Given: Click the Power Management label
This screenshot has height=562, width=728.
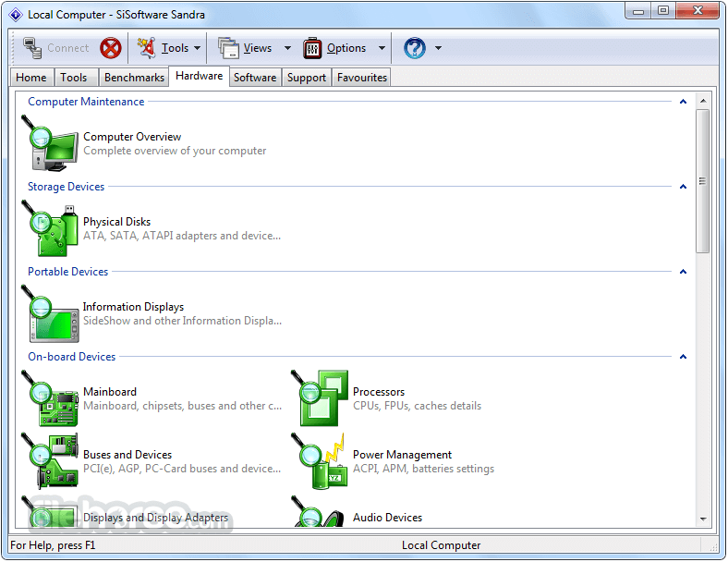Looking at the screenshot, I should [403, 454].
